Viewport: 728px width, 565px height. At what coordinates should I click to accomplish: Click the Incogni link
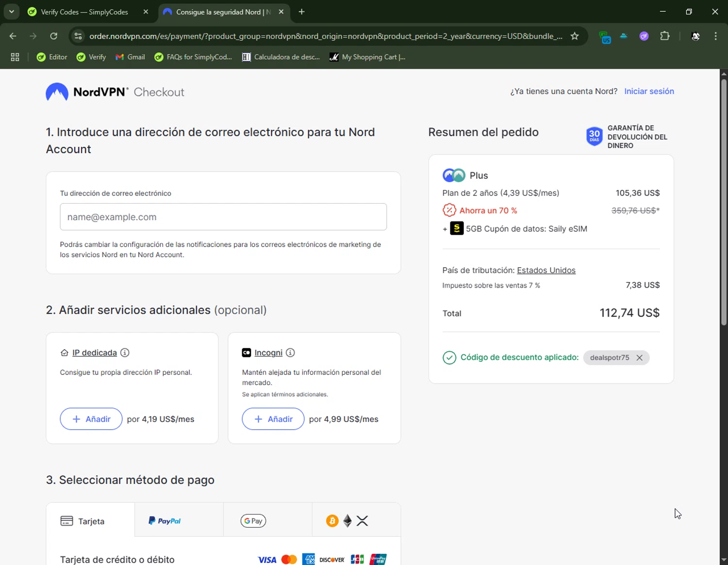(268, 353)
